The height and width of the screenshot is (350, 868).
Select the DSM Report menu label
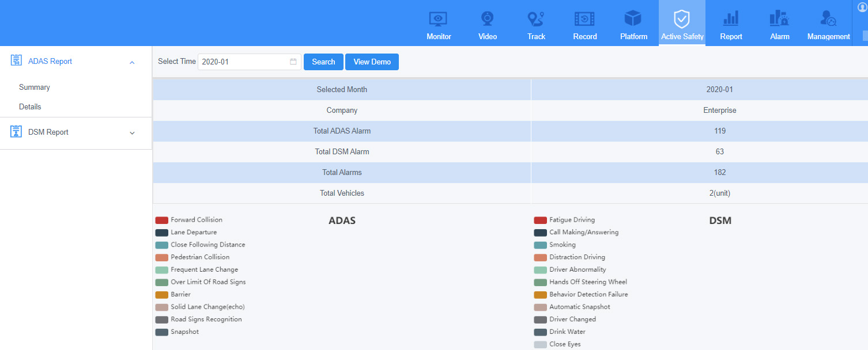pyautogui.click(x=48, y=132)
